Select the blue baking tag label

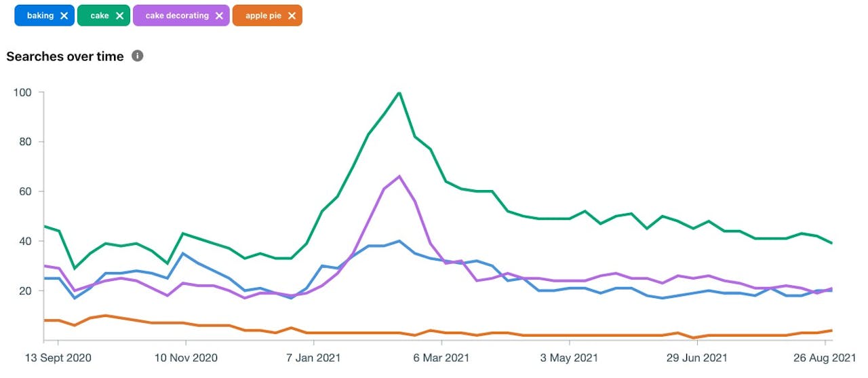click(x=40, y=16)
